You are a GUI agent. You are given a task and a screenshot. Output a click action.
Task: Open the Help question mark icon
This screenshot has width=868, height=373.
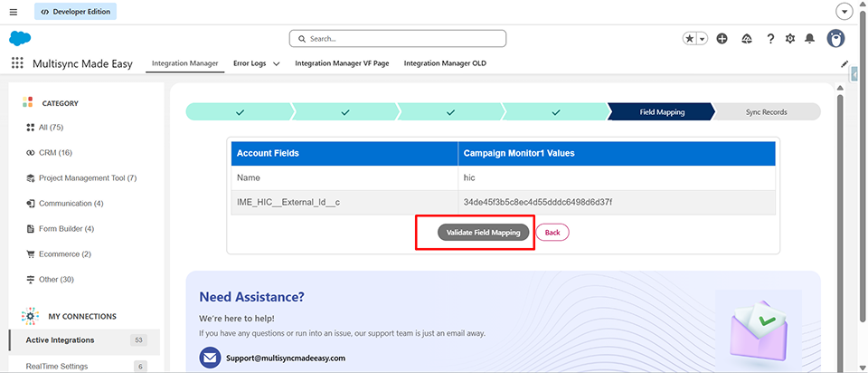tap(770, 38)
